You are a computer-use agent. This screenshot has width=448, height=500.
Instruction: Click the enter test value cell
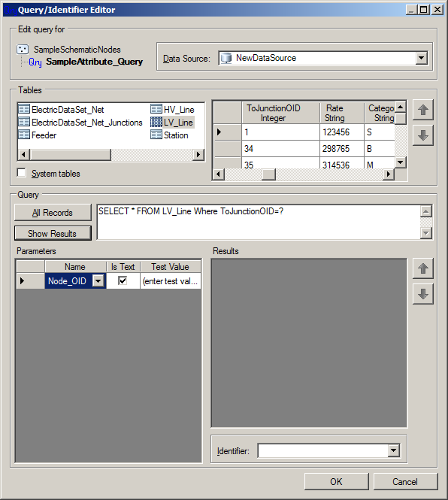[x=171, y=281]
